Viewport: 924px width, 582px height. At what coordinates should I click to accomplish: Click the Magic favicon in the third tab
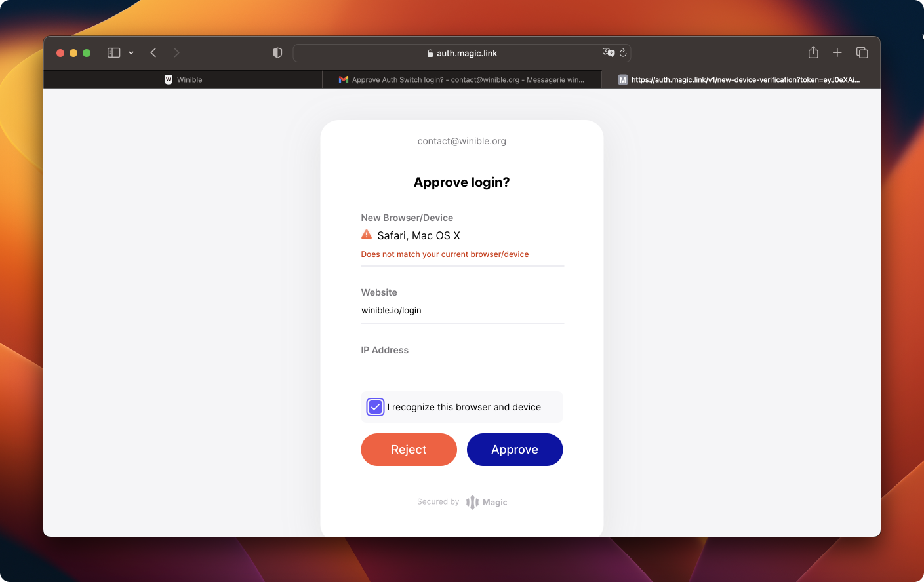[x=623, y=79]
